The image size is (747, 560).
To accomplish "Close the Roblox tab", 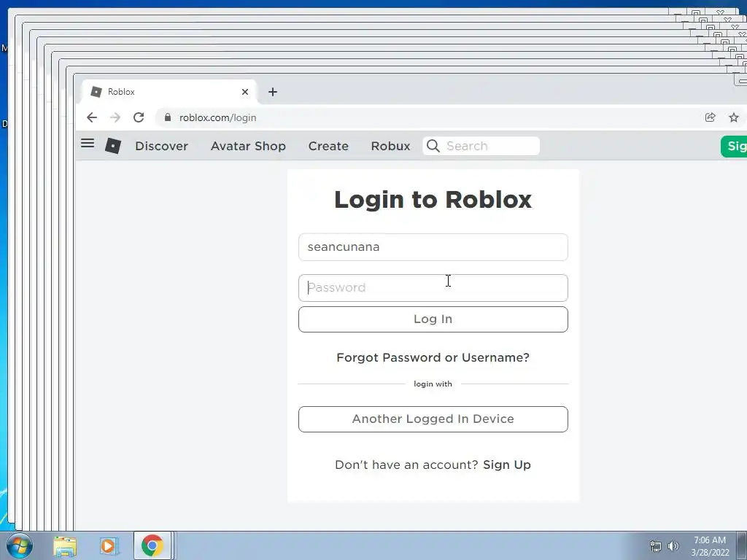I will (x=245, y=92).
